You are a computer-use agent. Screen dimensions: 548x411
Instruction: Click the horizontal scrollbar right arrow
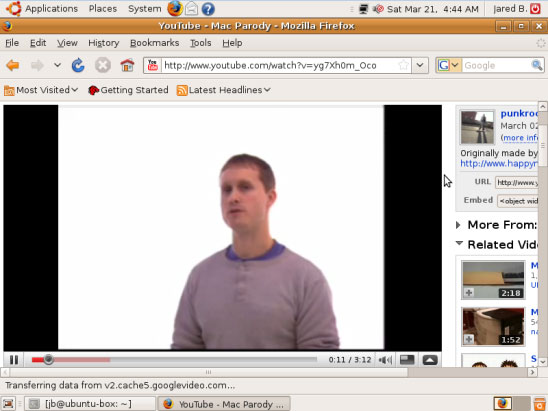[x=532, y=372]
